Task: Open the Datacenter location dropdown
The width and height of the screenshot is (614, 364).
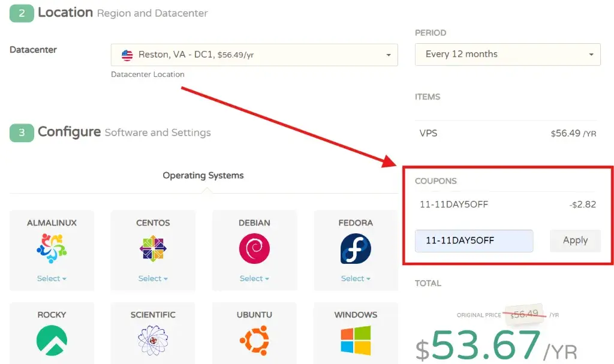Action: (x=254, y=55)
